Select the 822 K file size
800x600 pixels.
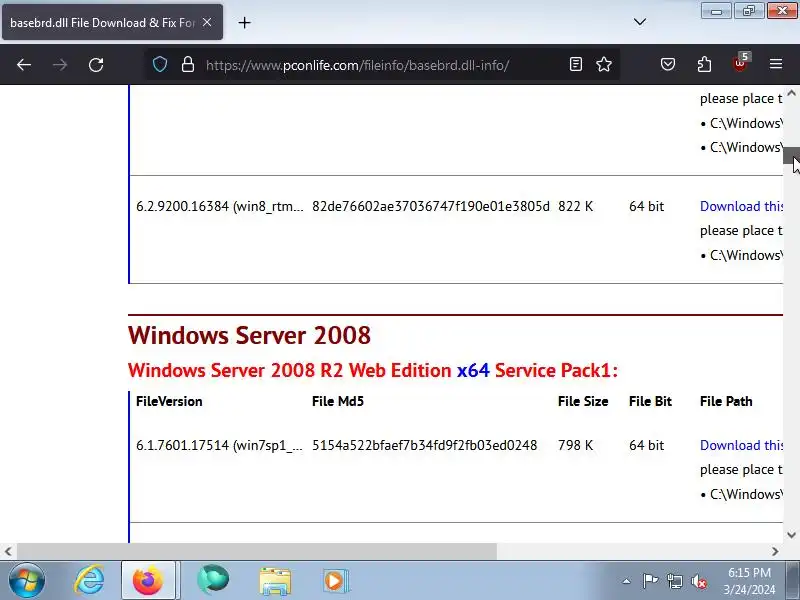[576, 206]
